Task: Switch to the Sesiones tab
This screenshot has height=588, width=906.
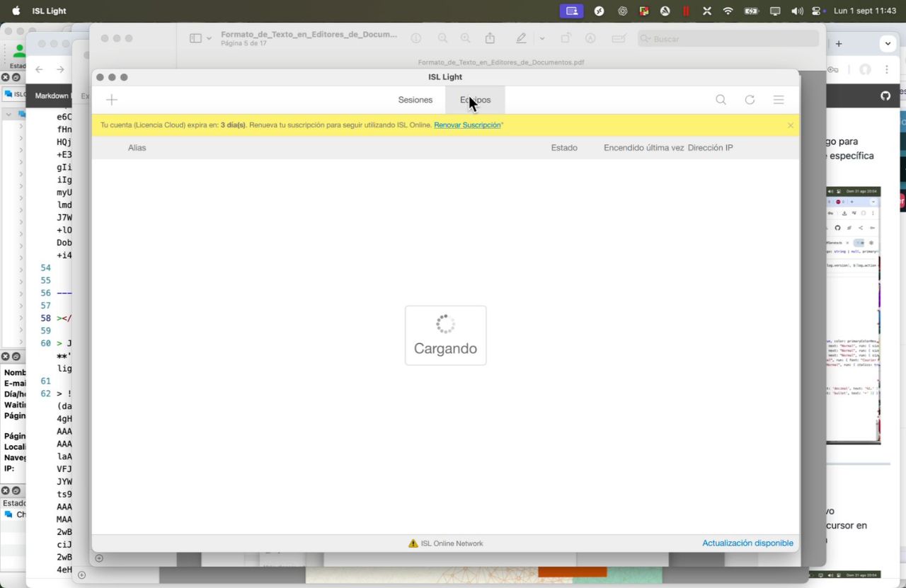Action: point(415,100)
